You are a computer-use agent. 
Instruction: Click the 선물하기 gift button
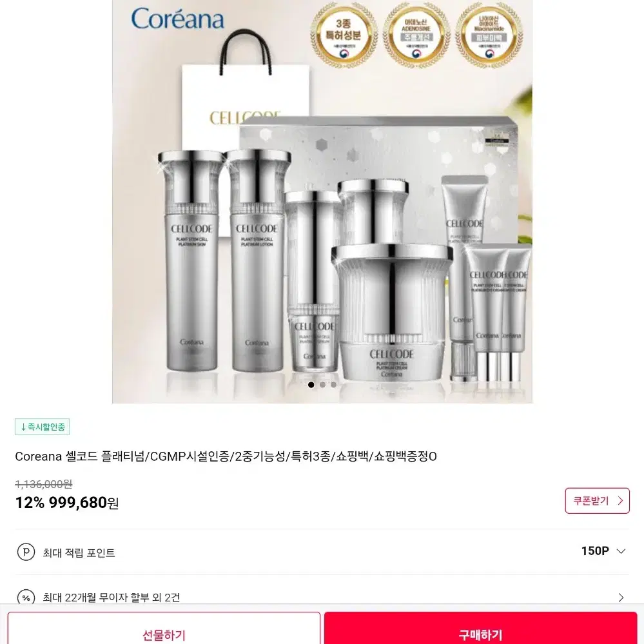coord(164,629)
